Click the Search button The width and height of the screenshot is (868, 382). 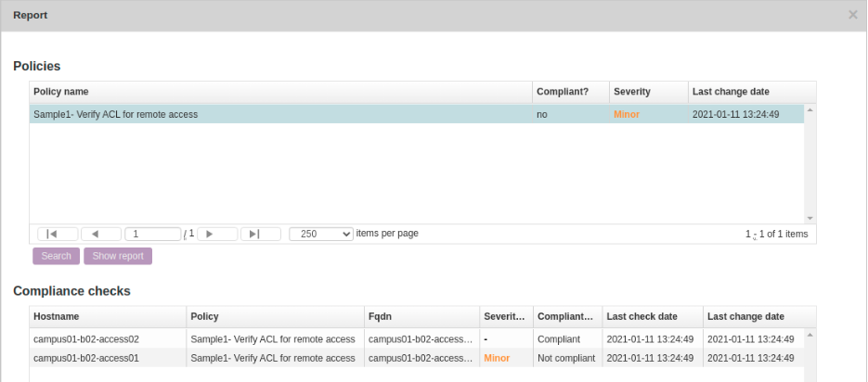56,256
